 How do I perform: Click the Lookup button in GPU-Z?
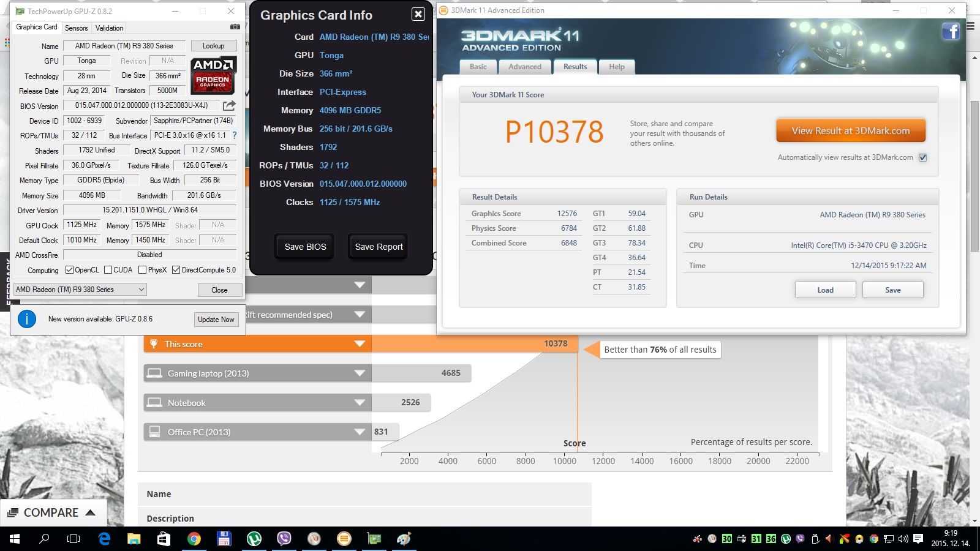213,46
